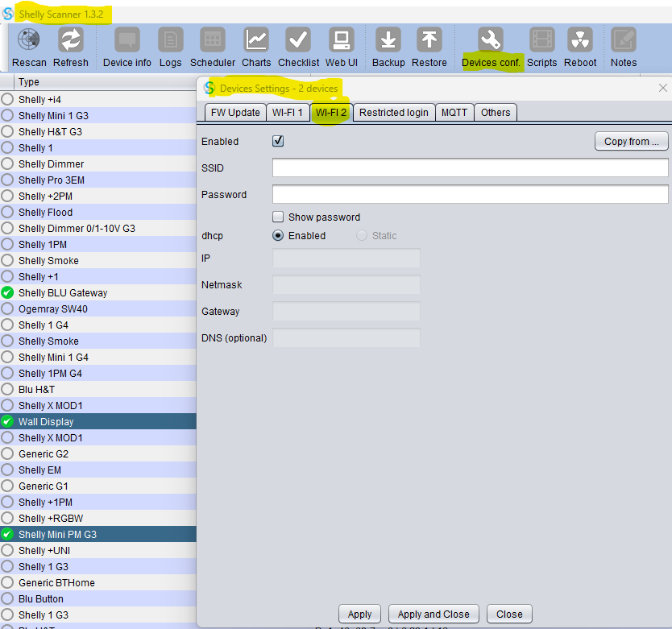This screenshot has height=629, width=672.
Task: Select the Shelly 1PM row
Action: click(x=98, y=244)
